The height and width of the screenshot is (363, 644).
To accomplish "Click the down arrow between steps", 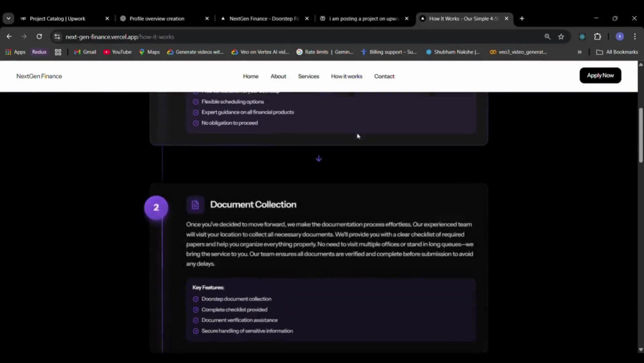I will pyautogui.click(x=319, y=159).
